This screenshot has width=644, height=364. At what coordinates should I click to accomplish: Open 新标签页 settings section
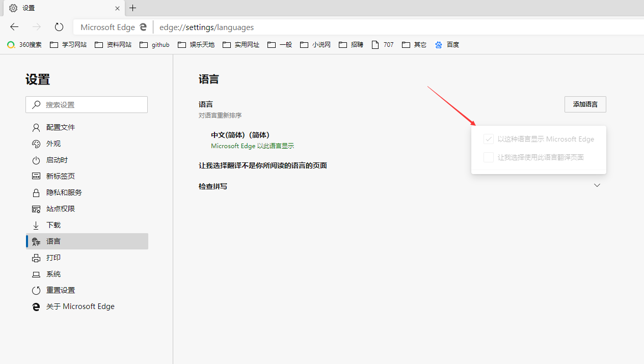pos(87,176)
